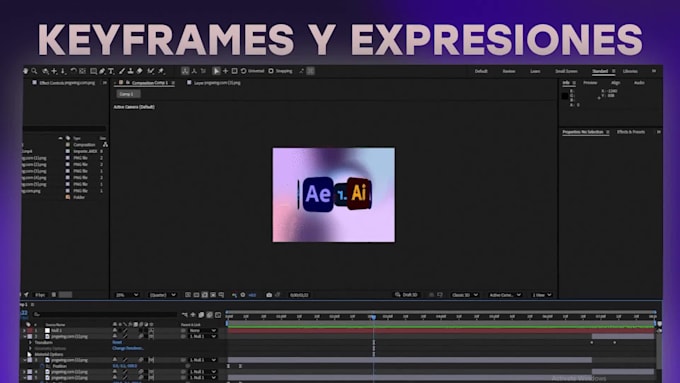The image size is (680, 383).
Task: Switch to the Default workspace
Action: point(481,71)
